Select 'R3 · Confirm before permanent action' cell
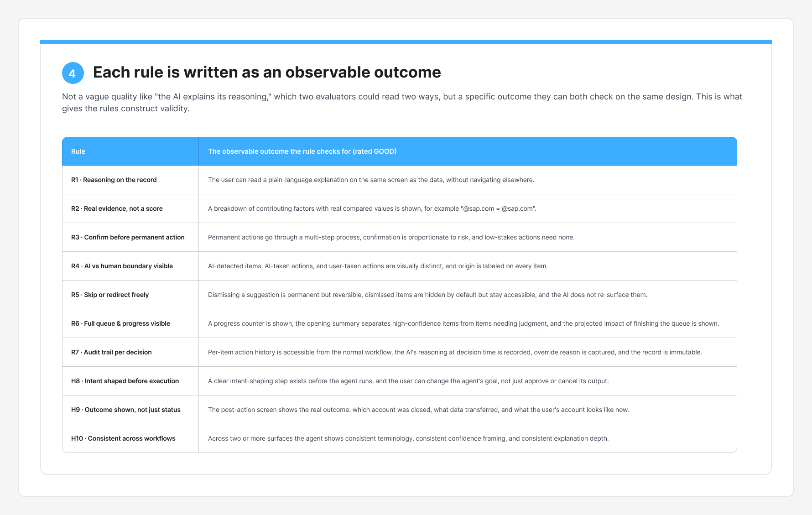The width and height of the screenshot is (812, 515). coord(130,237)
